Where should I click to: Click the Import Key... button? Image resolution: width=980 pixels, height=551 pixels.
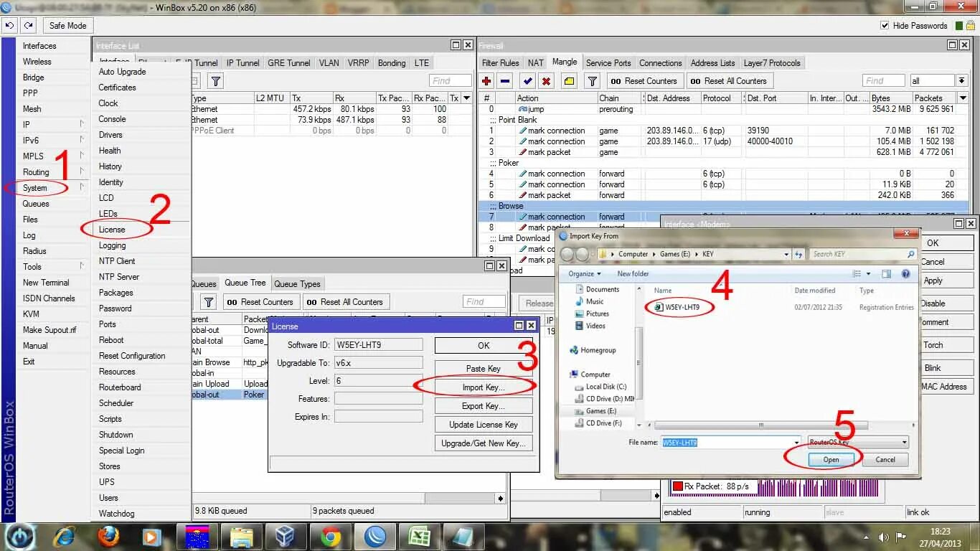pyautogui.click(x=484, y=387)
